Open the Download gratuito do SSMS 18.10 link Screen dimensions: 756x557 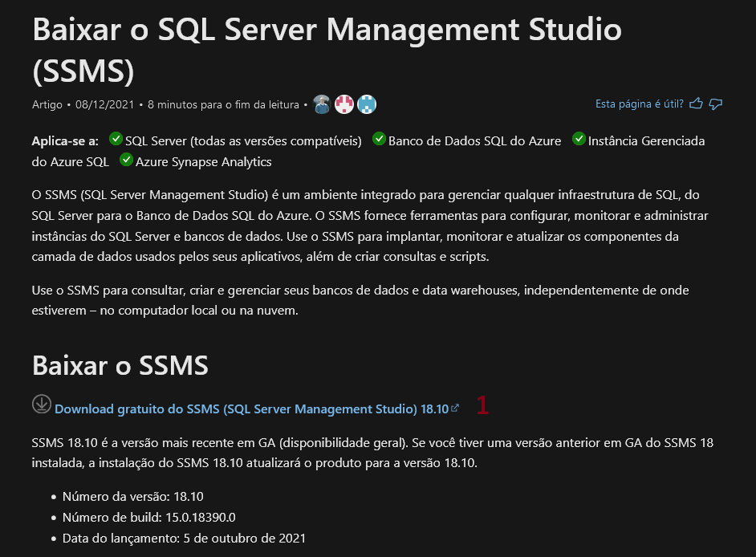[252, 409]
